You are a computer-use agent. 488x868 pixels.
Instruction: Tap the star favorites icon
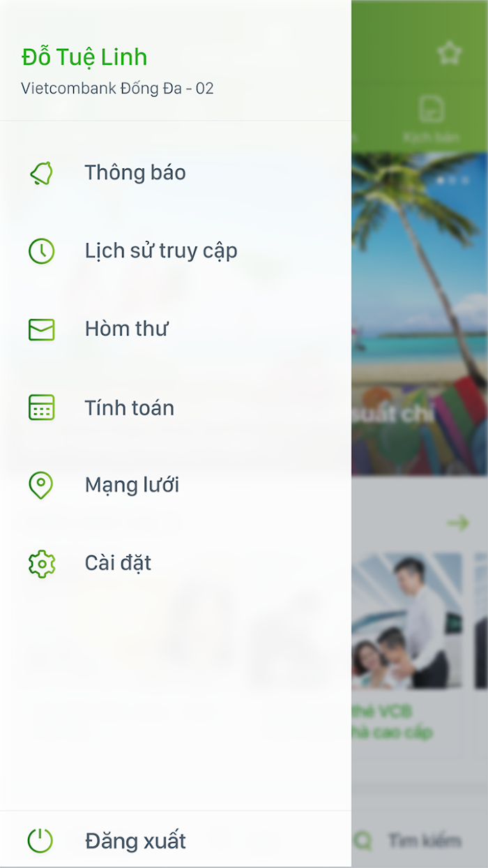pos(449,53)
